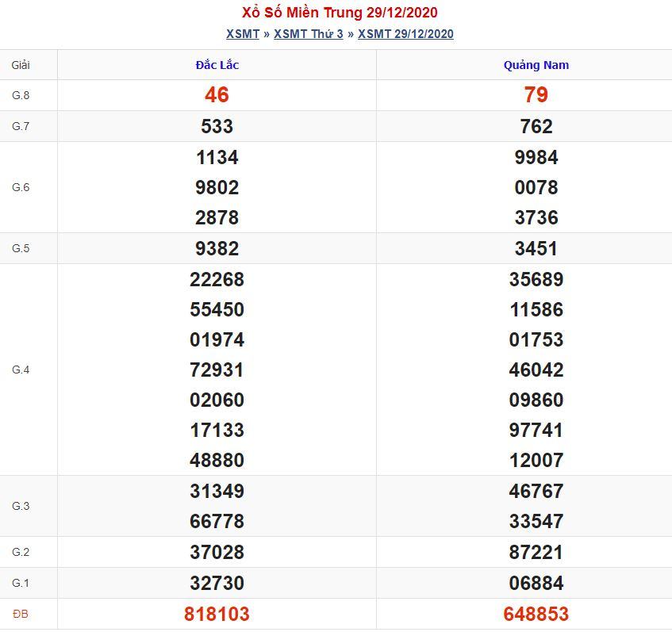Screen dimensions: 672x632
Task: Click the number 12007
Action: pos(536,460)
